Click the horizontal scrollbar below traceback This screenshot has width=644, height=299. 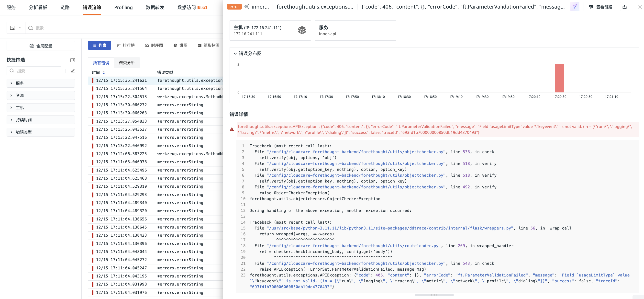(434, 295)
